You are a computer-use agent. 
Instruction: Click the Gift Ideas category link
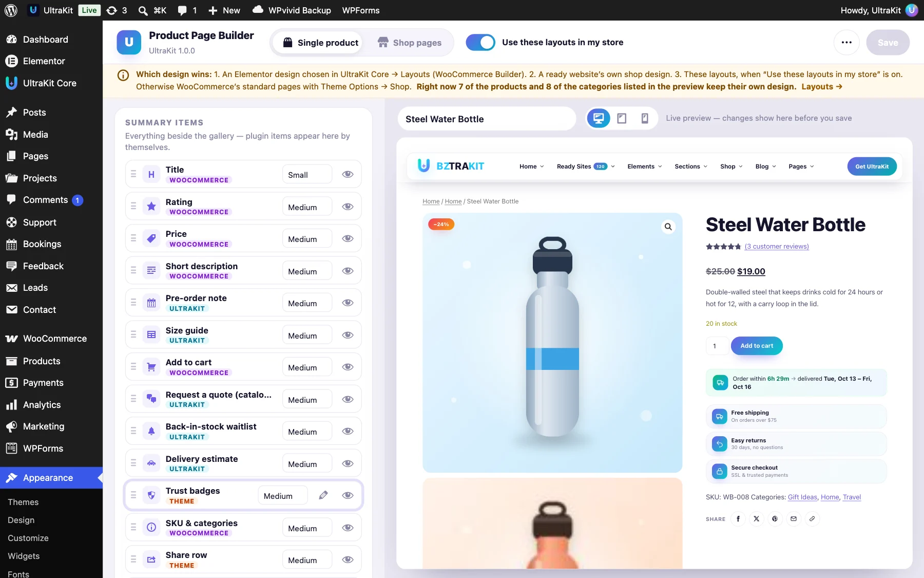click(x=802, y=497)
